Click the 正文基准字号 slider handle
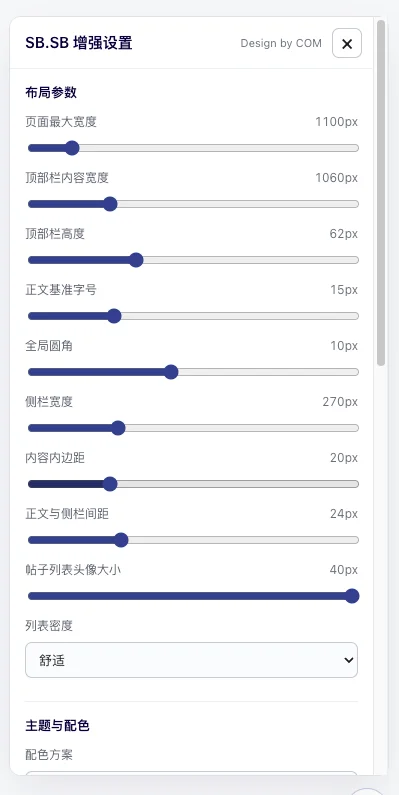The image size is (399, 795). (x=115, y=316)
